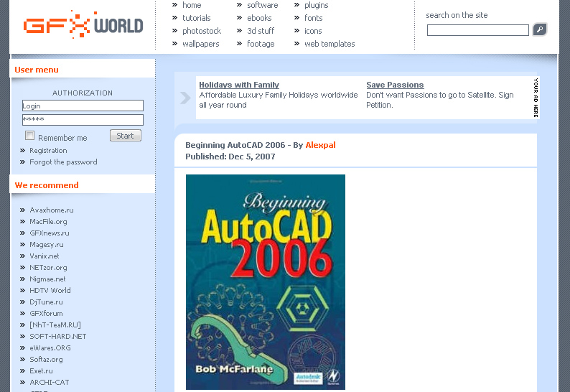This screenshot has height=392, width=570.
Task: Click arrow bullet next to Avaxhome.ru
Action: click(23, 210)
